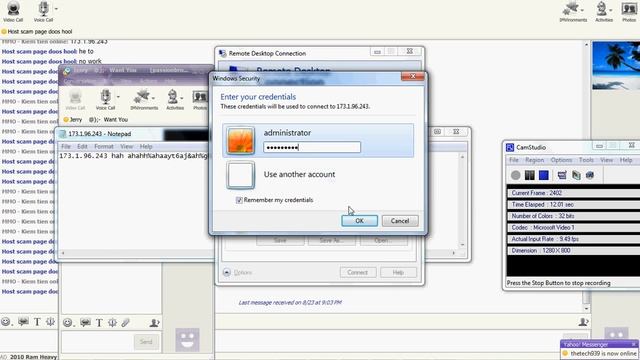Open Activities in Jerry chat window
The image size is (640, 360).
[175, 99]
